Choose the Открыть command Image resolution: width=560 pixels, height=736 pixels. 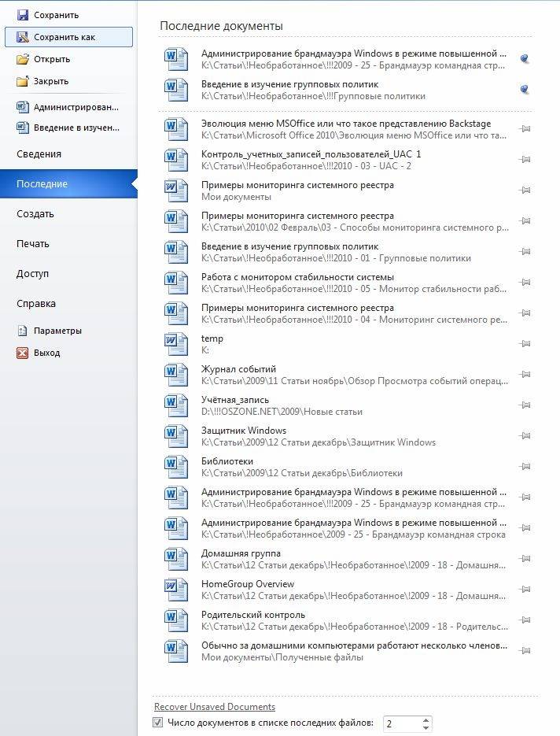pos(43,59)
